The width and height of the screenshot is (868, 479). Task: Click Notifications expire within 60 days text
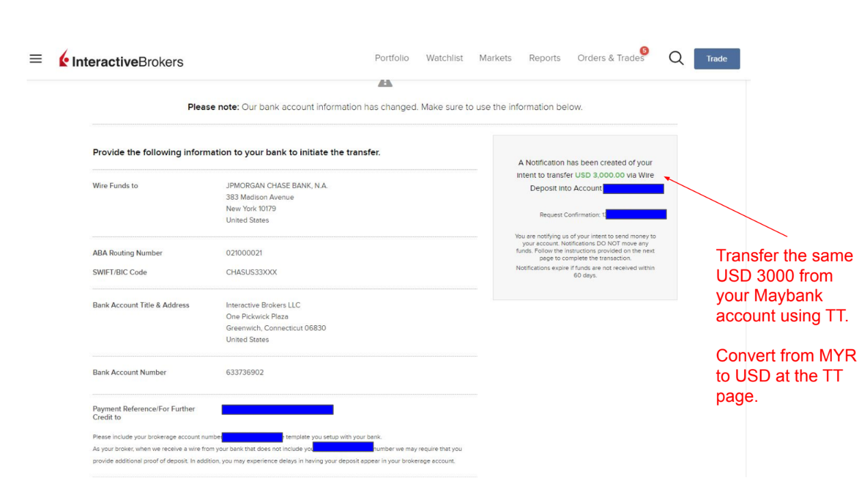coord(585,272)
